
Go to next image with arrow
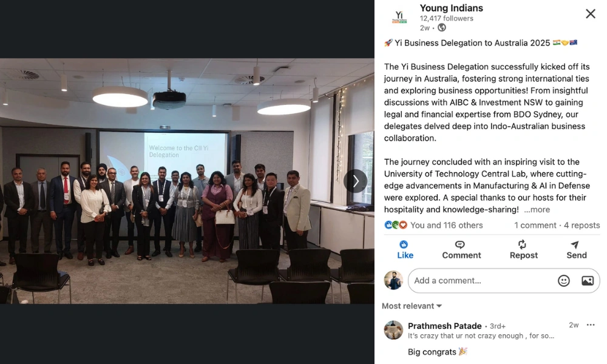coord(355,181)
